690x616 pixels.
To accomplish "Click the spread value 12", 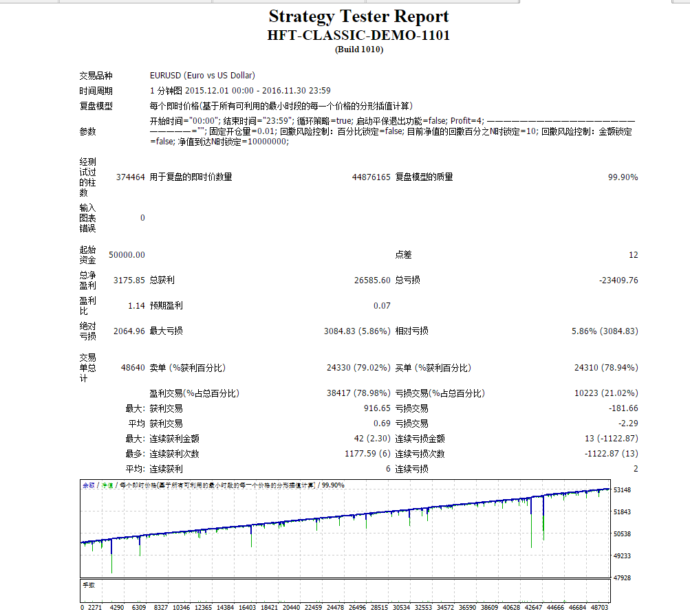I will click(633, 254).
